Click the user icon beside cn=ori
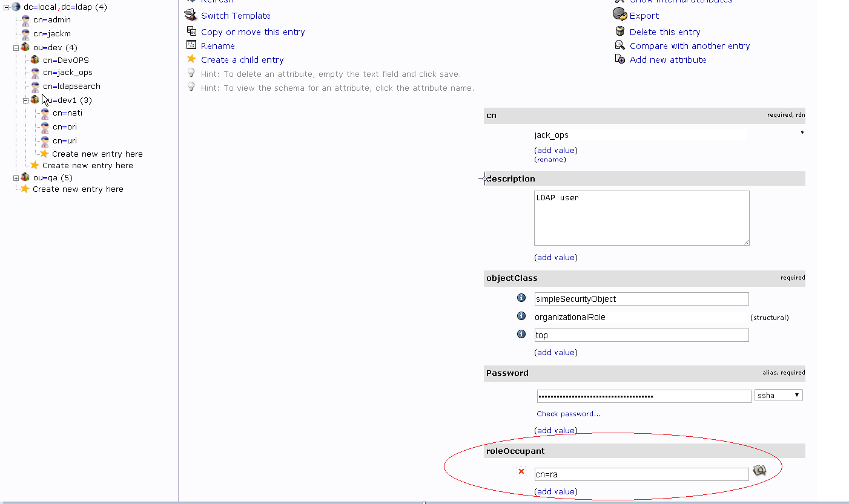 [45, 127]
